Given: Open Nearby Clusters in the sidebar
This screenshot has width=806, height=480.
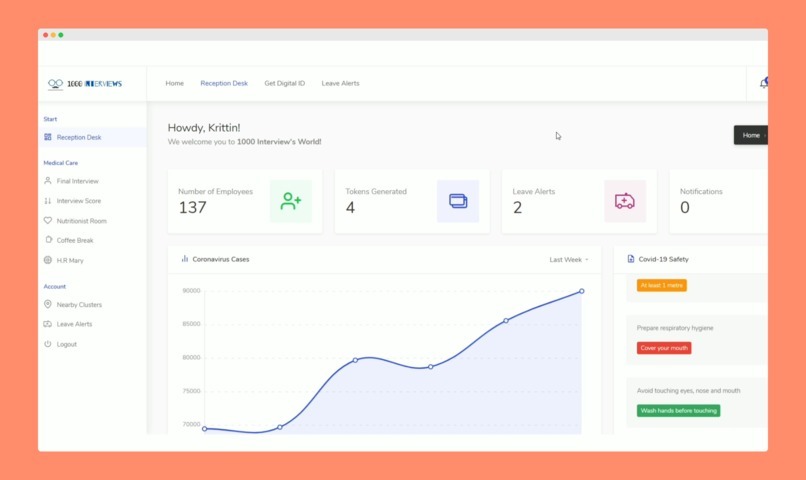Looking at the screenshot, I should click(x=79, y=305).
